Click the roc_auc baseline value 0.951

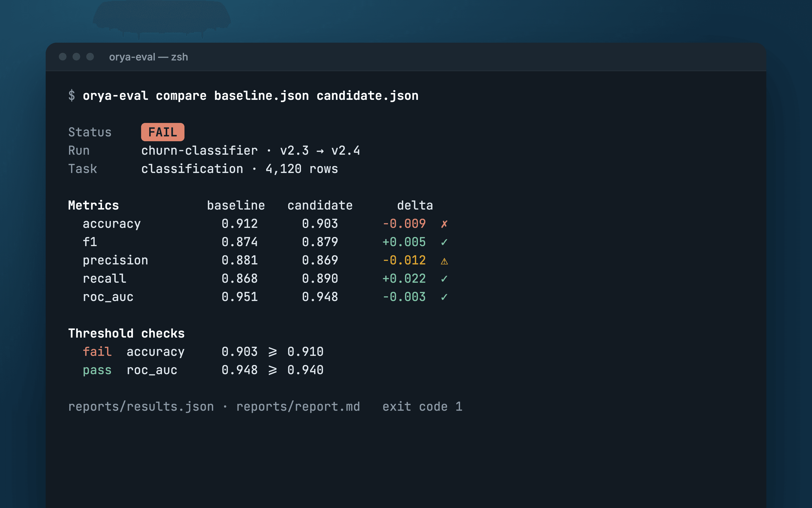[240, 297]
